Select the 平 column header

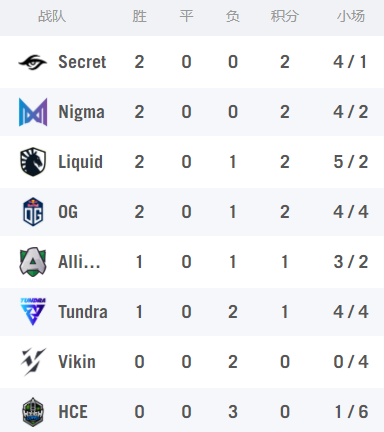click(x=186, y=16)
